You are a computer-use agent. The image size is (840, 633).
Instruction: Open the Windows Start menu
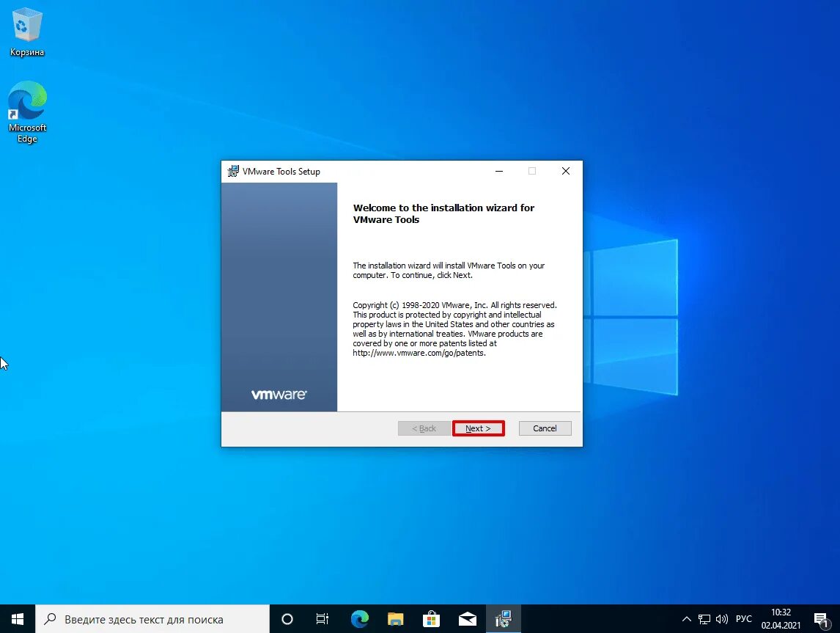pos(17,619)
